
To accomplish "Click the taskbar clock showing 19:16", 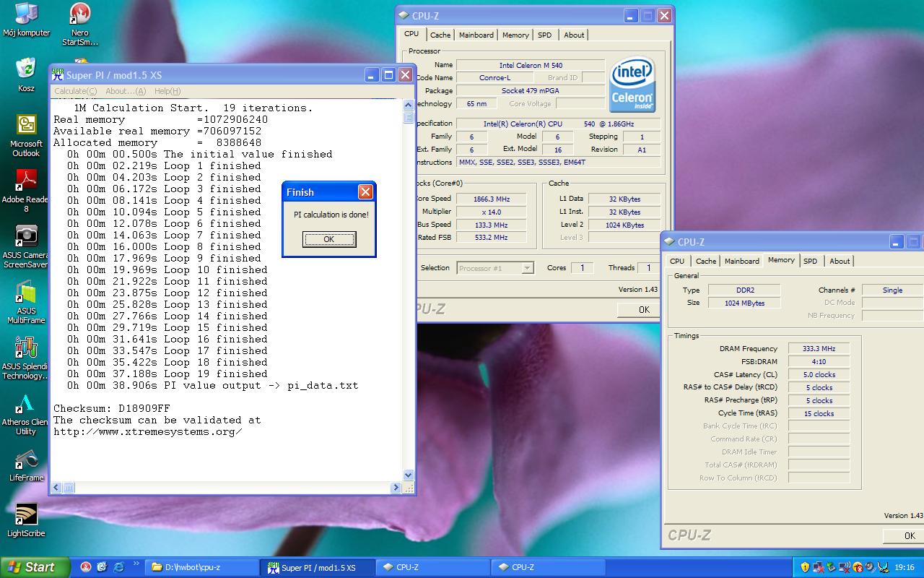I will click(x=905, y=567).
